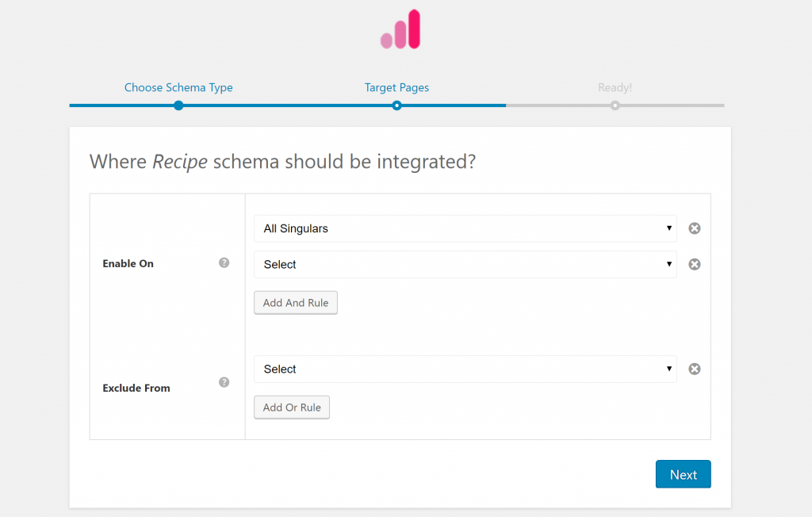The height and width of the screenshot is (517, 812).
Task: Delete the Exclude From rule row
Action: (x=694, y=369)
